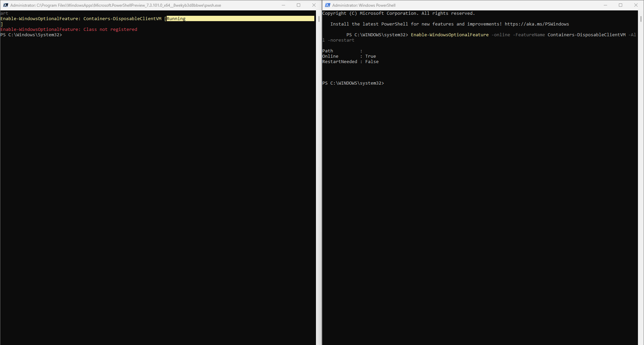Click the maximize icon of the right terminal

tap(621, 5)
